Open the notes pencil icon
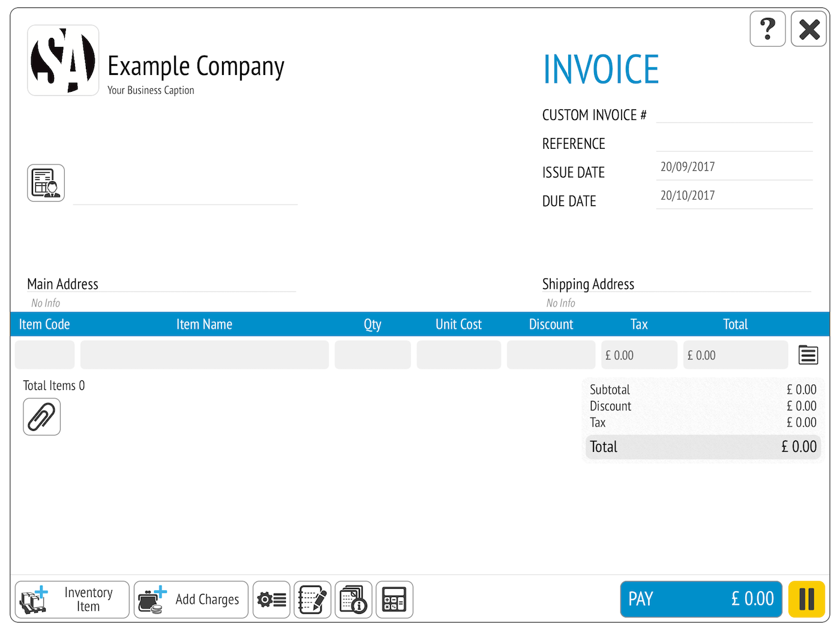 click(313, 599)
